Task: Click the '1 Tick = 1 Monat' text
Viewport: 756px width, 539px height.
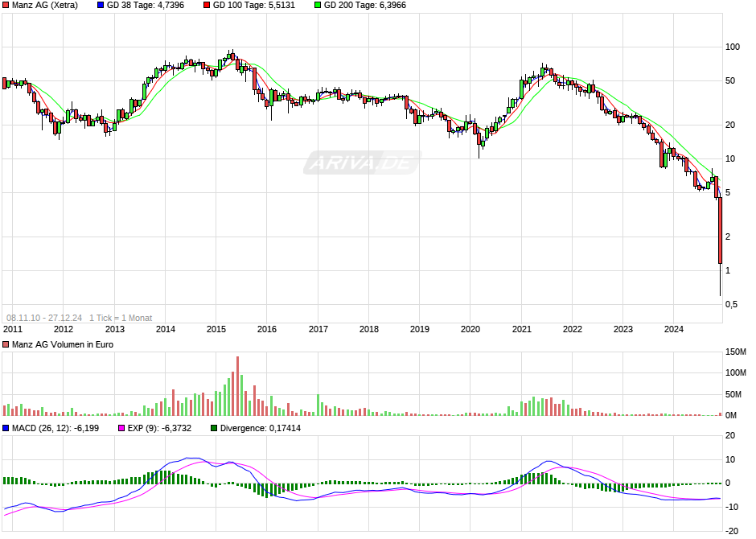Action: 121,319
